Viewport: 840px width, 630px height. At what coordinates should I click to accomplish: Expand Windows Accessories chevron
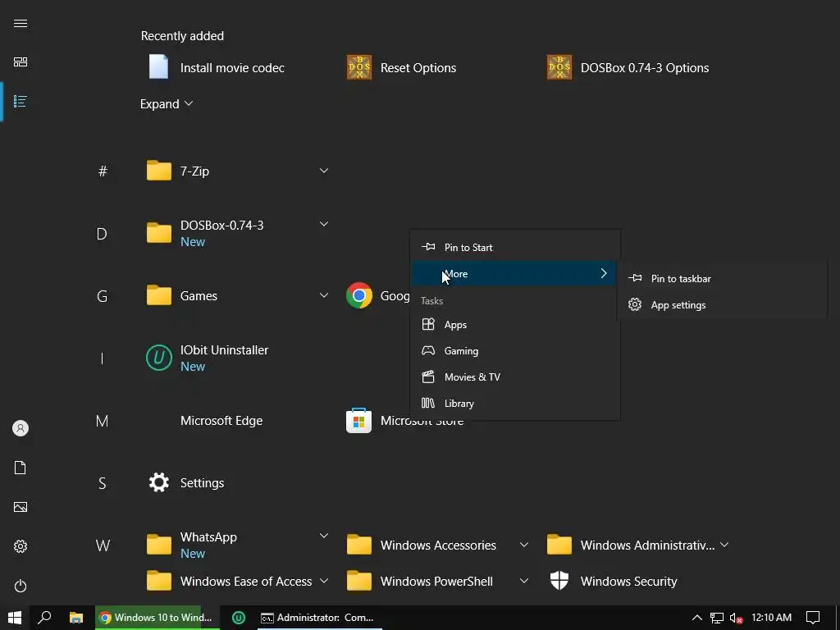pyautogui.click(x=524, y=545)
